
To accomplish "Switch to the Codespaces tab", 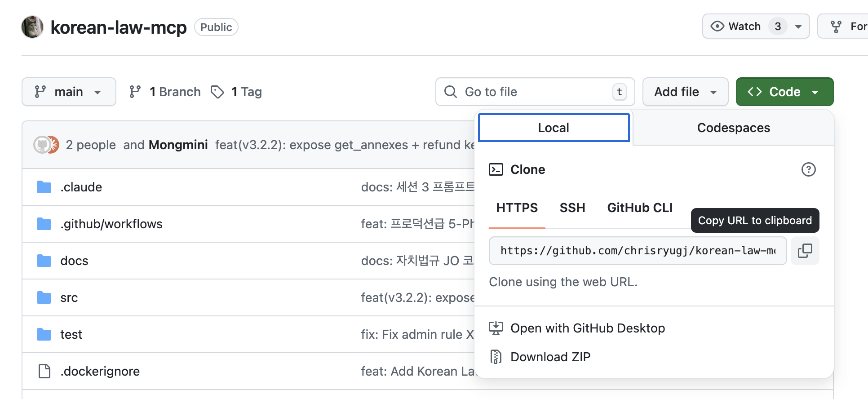I will coord(733,128).
